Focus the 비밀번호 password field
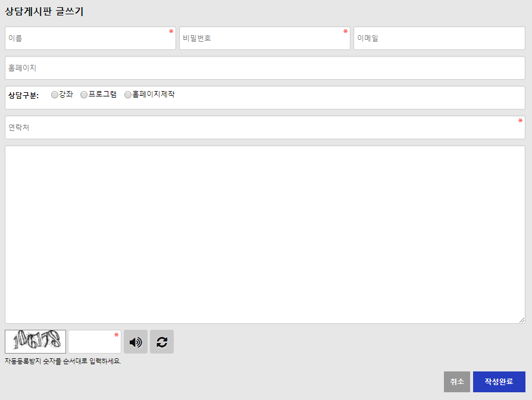 click(x=265, y=38)
